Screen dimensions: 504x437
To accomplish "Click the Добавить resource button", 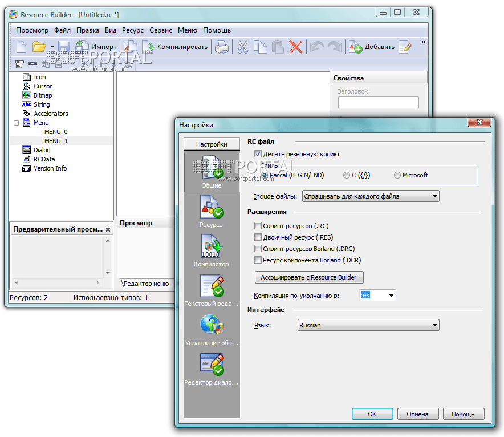I will pyautogui.click(x=372, y=47).
